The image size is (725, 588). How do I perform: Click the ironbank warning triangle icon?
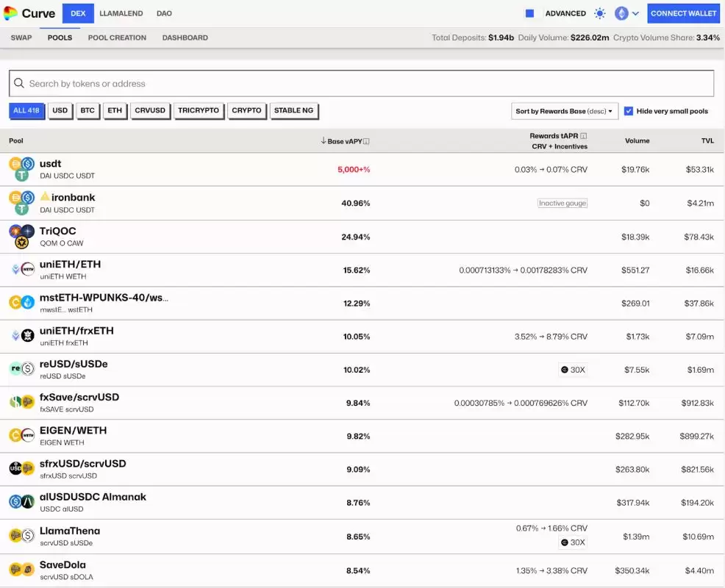[x=45, y=197]
